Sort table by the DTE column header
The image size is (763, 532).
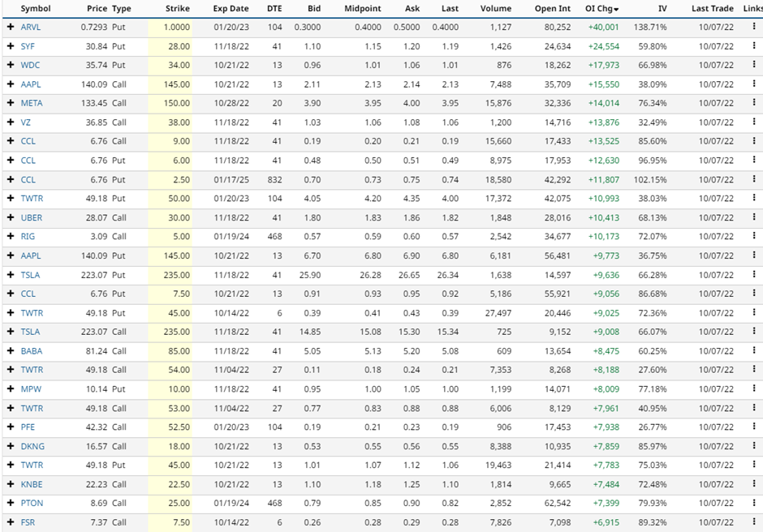[274, 8]
